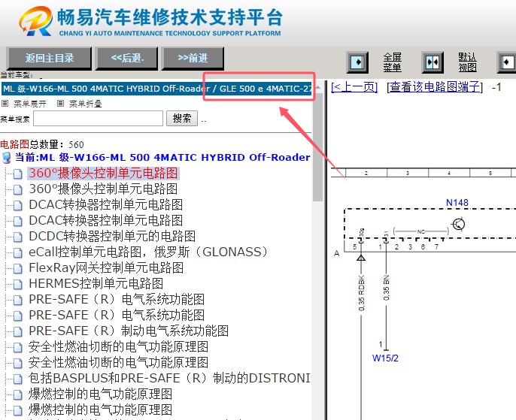Click page icon beside FlexRay网关控制单元电路图
The width and height of the screenshot is (516, 420).
18,268
